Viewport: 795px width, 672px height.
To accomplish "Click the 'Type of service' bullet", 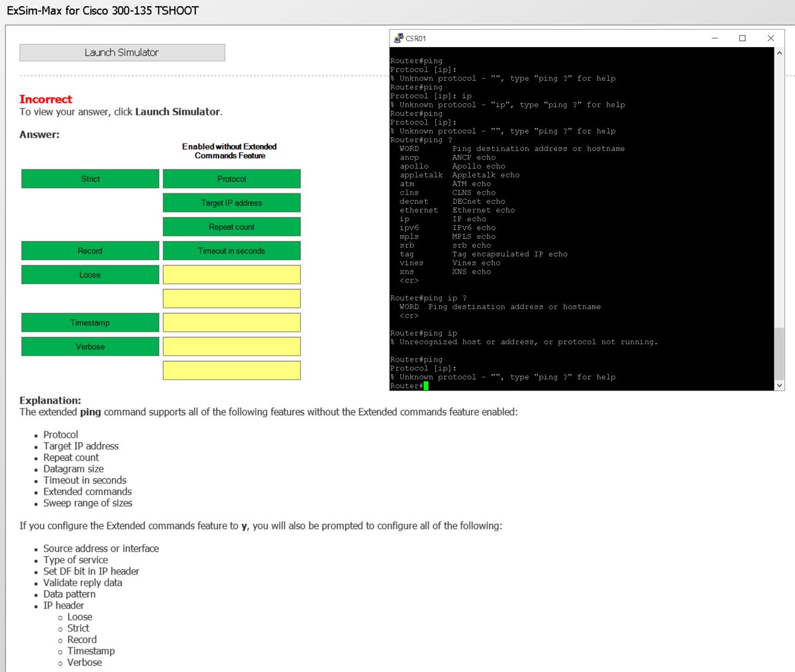I will pos(76,559).
